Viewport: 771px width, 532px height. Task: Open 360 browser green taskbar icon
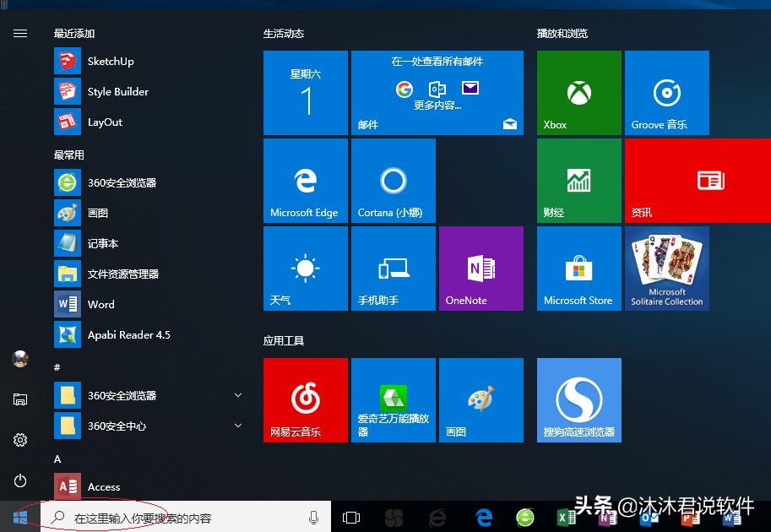[x=525, y=518]
